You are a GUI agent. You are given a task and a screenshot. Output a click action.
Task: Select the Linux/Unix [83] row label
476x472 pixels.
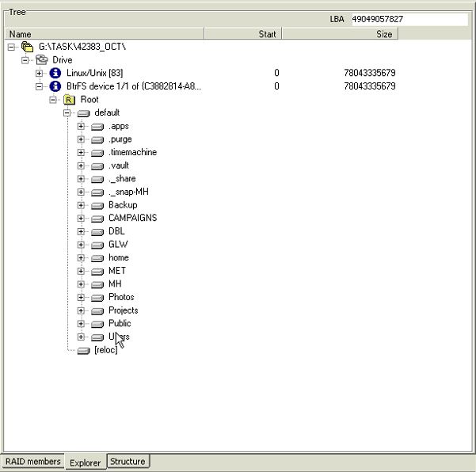[95, 73]
